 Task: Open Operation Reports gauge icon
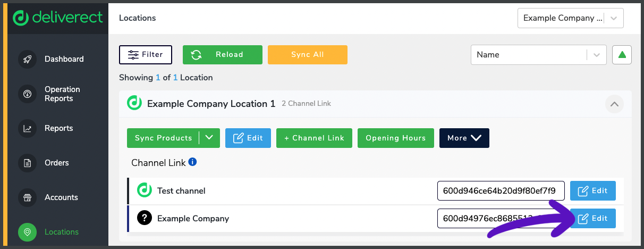tap(27, 94)
